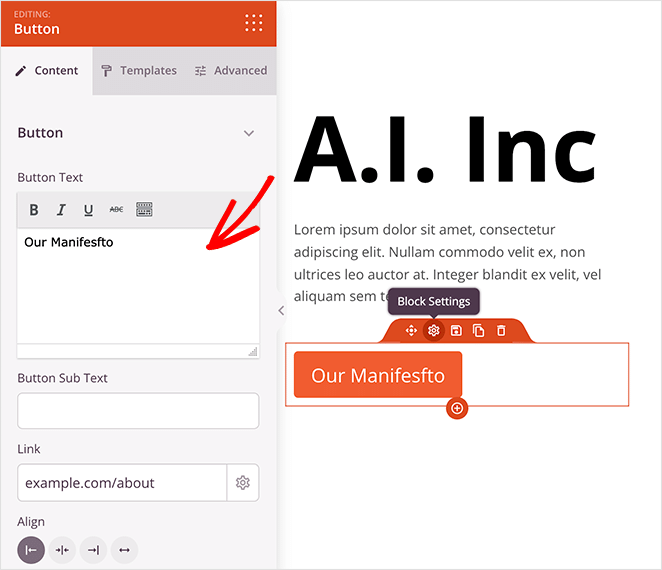Open link settings gear icon
This screenshot has height=570, width=662.
pyautogui.click(x=243, y=483)
